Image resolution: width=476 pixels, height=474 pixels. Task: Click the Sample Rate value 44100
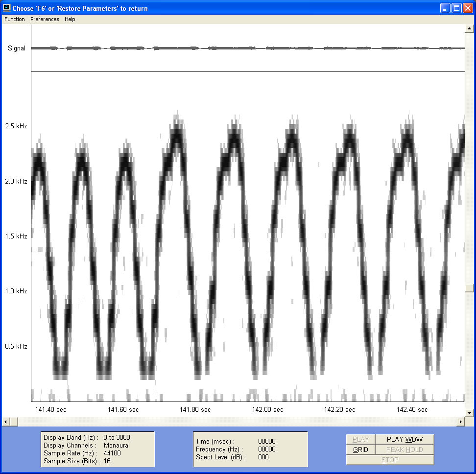[x=112, y=453]
